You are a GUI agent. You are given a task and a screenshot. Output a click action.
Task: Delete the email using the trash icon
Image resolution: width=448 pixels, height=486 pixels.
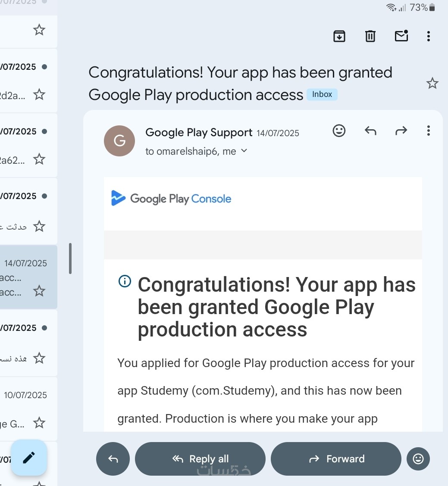pos(370,36)
